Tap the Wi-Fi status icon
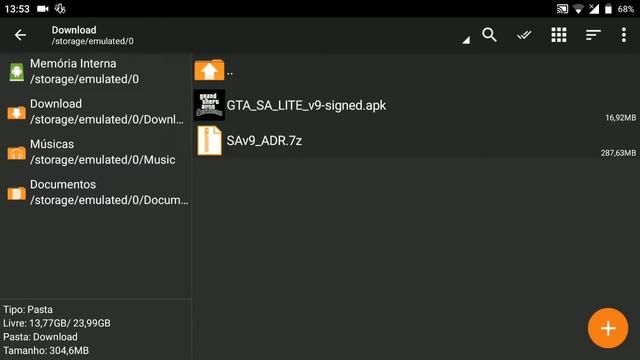 [x=578, y=9]
